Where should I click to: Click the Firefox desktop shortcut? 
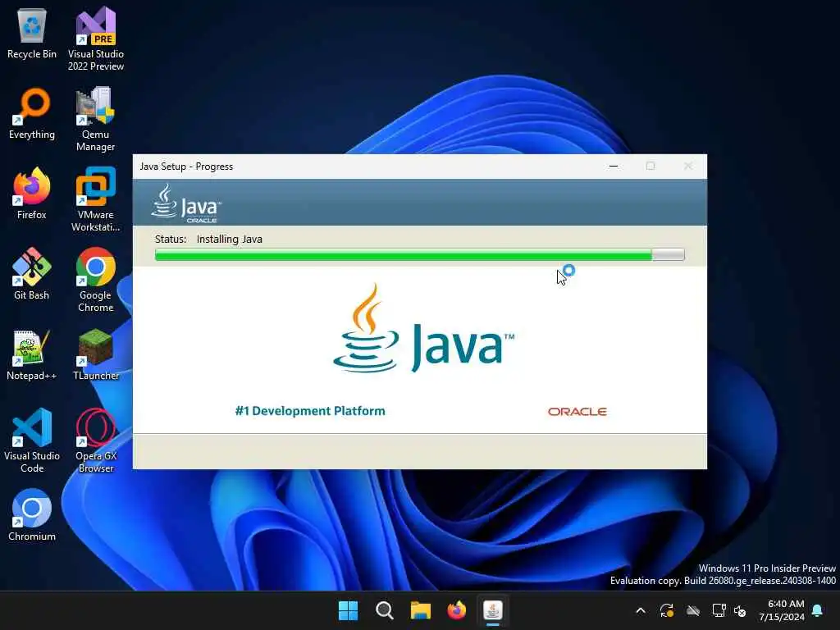click(32, 194)
